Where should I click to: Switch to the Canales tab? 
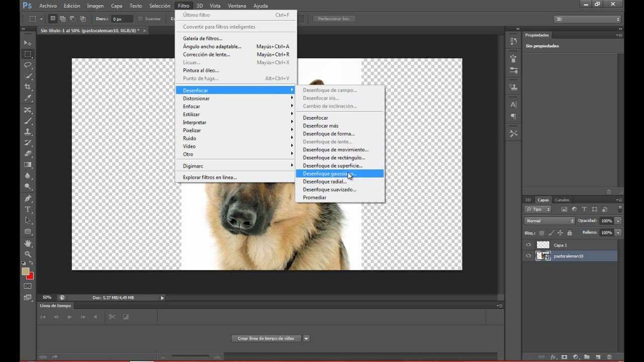point(562,200)
